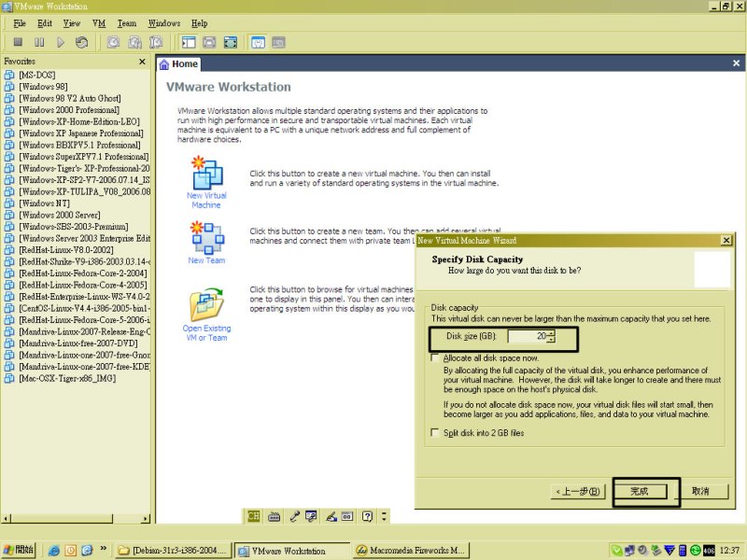Viewport: 747px width, 560px height.
Task: Decrease disk size with spinner down arrow
Action: [551, 339]
